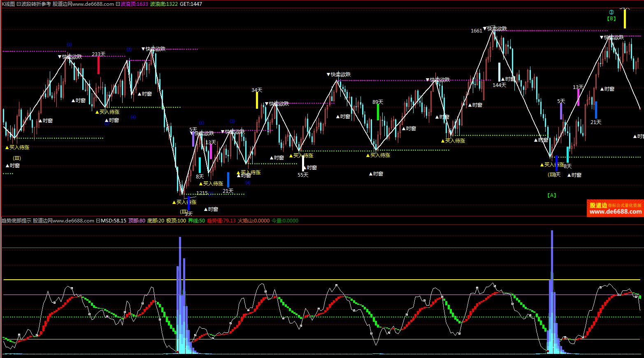Open the 股道边 www.de6688.com watermark link

pyautogui.click(x=615, y=208)
